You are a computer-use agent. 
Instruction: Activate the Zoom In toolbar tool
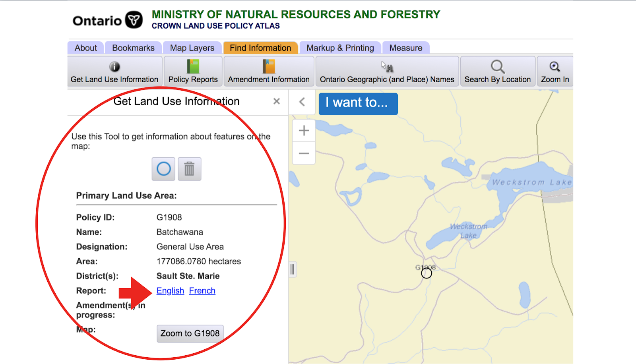555,71
